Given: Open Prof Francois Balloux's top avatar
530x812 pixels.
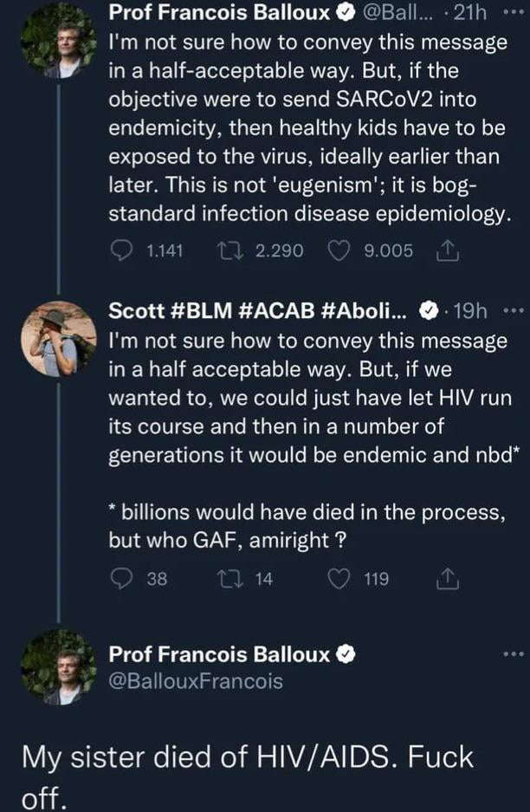Looking at the screenshot, I should click(x=58, y=41).
